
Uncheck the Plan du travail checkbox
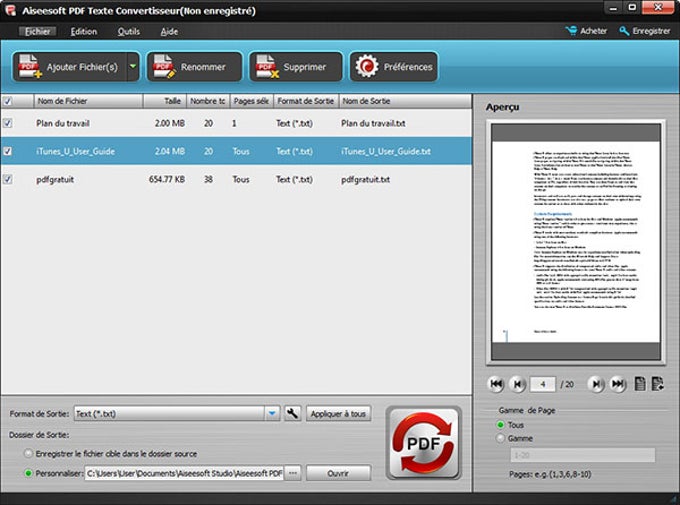(x=7, y=123)
